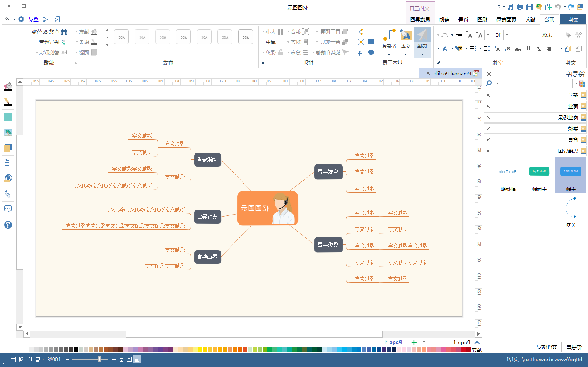Screen dimensions: 588x367
Task: Switch to the 视图 view tab
Action: (482, 19)
